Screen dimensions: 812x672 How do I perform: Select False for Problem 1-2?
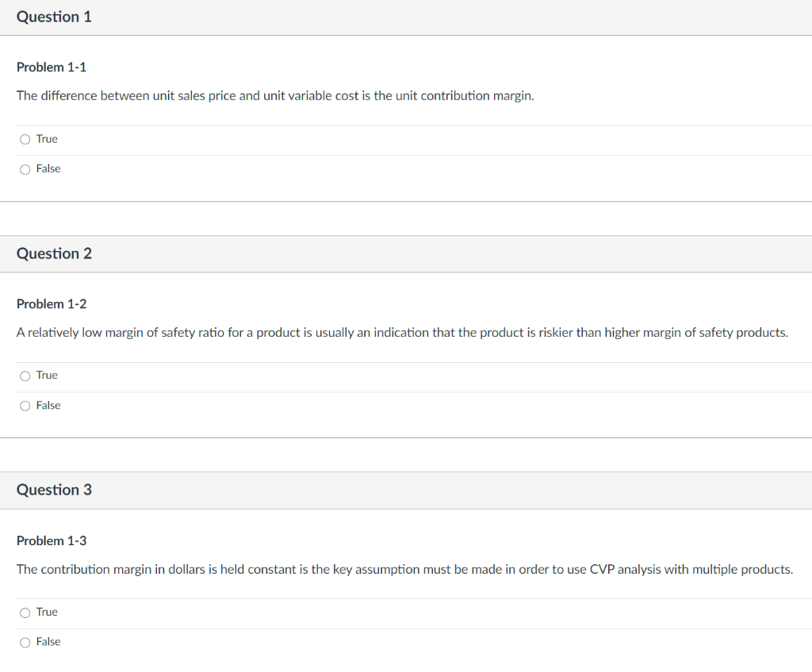pyautogui.click(x=25, y=405)
